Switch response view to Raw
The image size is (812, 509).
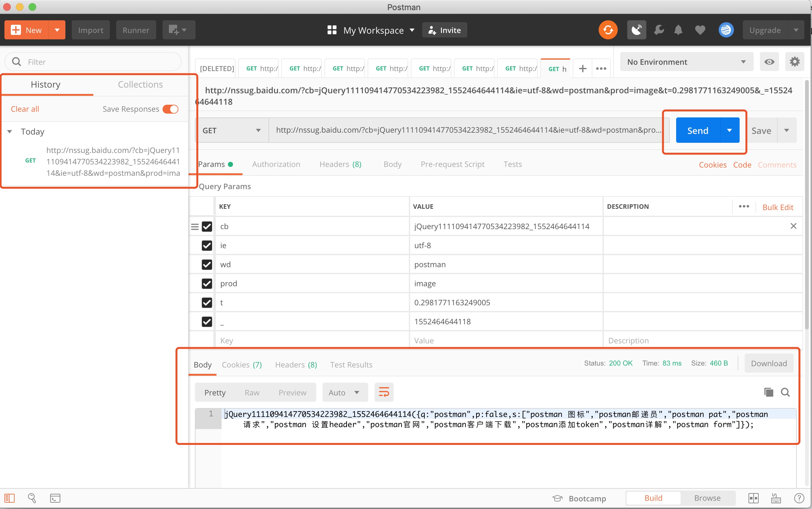(252, 393)
